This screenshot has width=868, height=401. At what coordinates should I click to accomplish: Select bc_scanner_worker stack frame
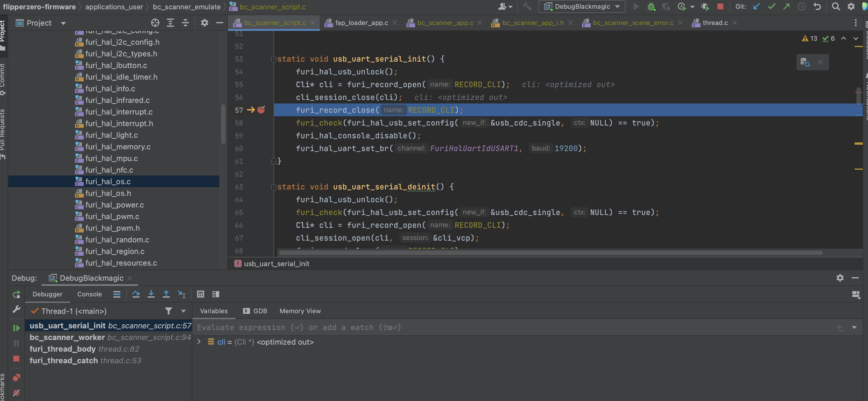pyautogui.click(x=67, y=337)
